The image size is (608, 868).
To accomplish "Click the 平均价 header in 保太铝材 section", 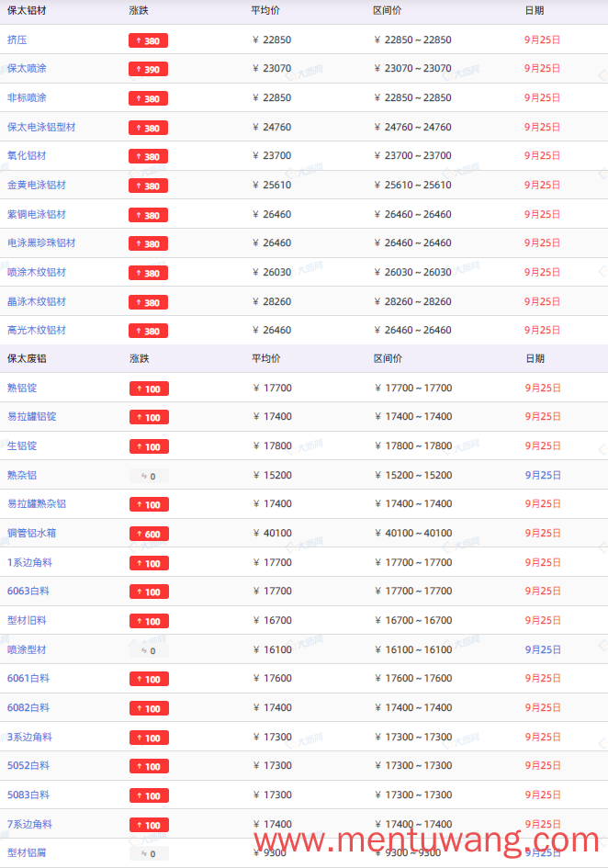I will coord(265,10).
